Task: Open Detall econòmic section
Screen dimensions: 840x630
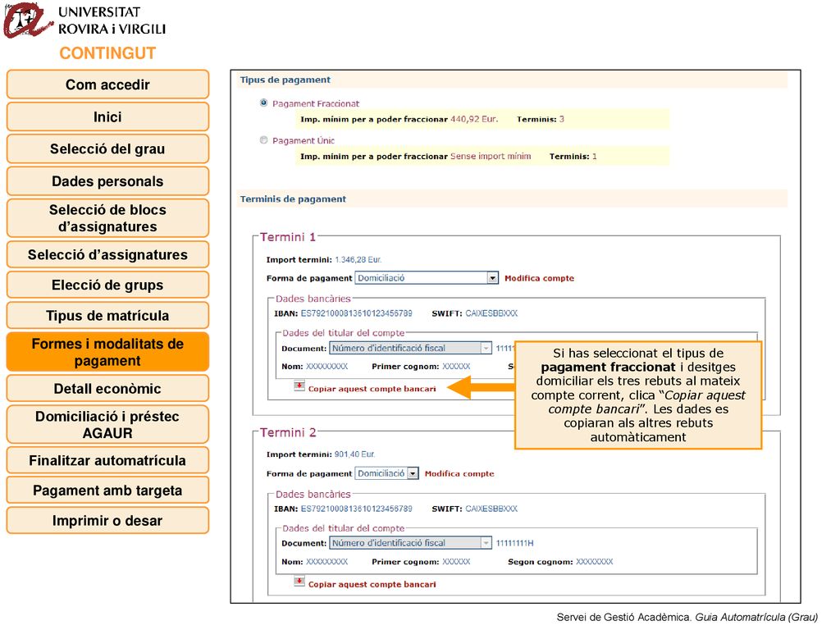Action: point(107,388)
